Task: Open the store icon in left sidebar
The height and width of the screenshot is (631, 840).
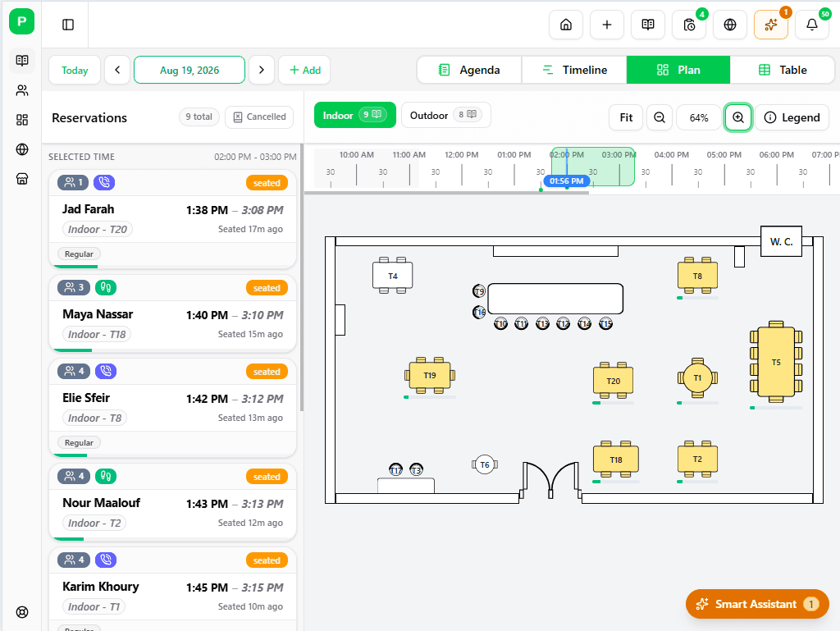Action: click(22, 179)
